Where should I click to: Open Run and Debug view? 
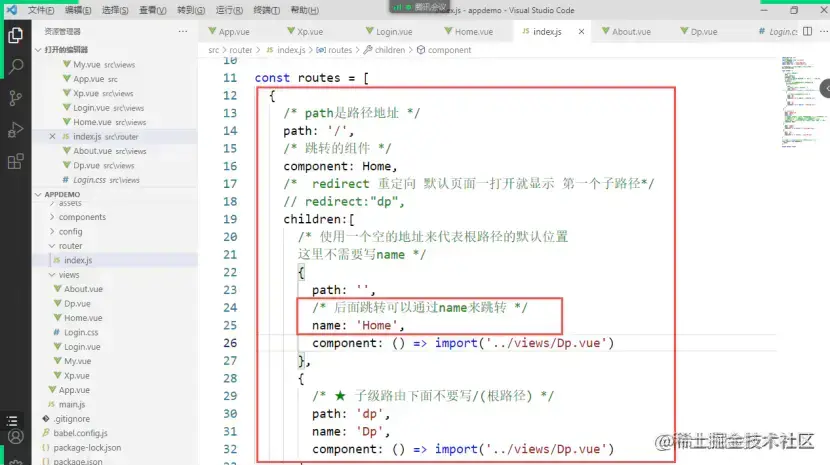pos(15,130)
